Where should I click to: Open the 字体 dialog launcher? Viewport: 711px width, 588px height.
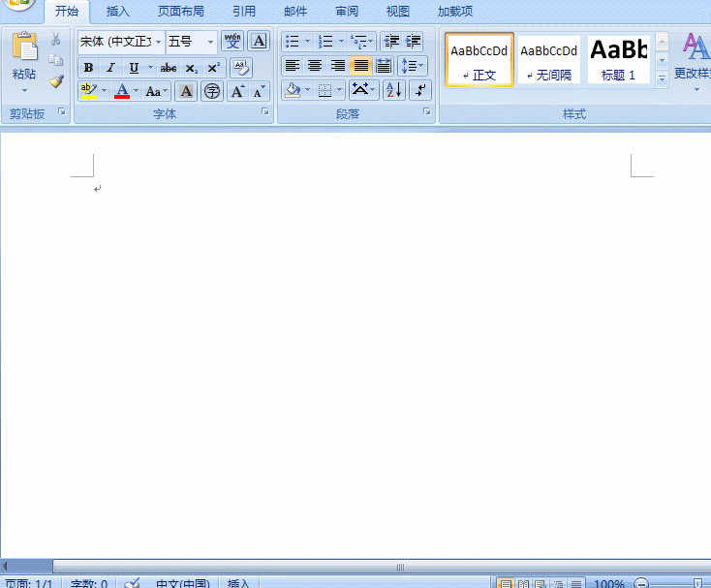[265, 111]
